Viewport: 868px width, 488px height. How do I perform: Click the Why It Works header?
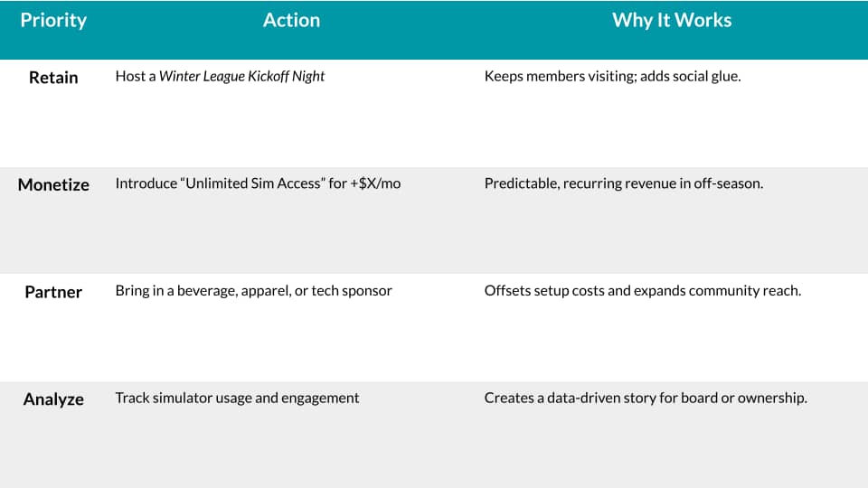pyautogui.click(x=672, y=20)
